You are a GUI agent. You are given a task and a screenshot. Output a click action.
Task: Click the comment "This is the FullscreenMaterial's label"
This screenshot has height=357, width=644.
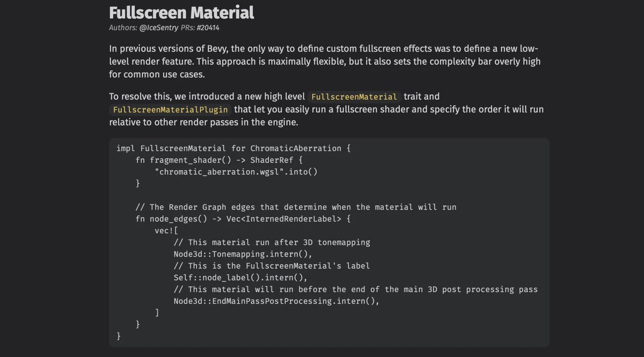272,266
